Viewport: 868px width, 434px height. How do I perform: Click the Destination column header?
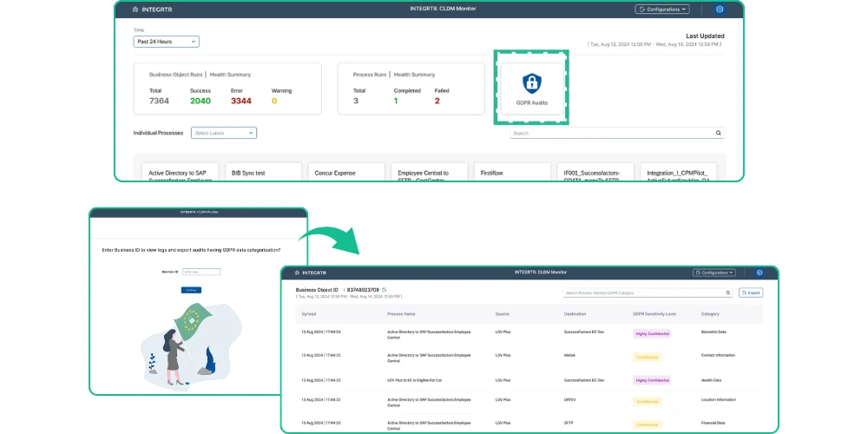[575, 314]
